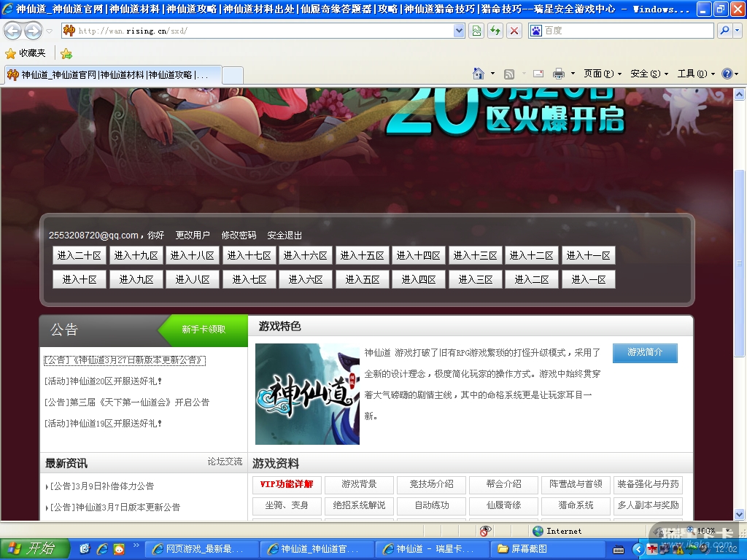Click the 游戏背景 info button
747x560 pixels.
click(359, 485)
